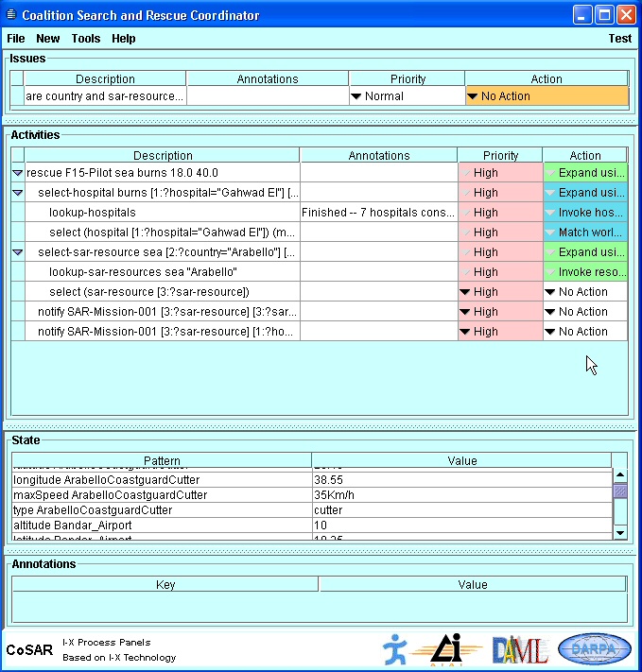Image resolution: width=642 pixels, height=672 pixels.
Task: Open the Tools menu
Action: click(86, 39)
